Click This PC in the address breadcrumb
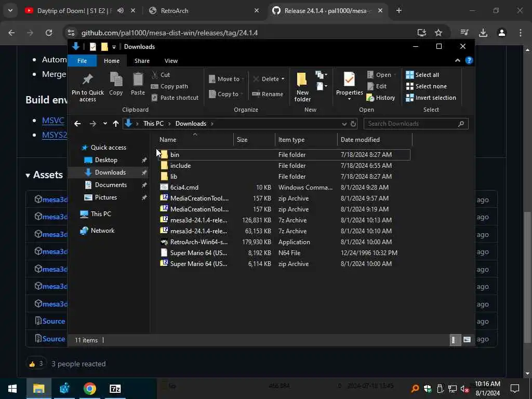Screen dimensions: 532x399 click(153, 124)
